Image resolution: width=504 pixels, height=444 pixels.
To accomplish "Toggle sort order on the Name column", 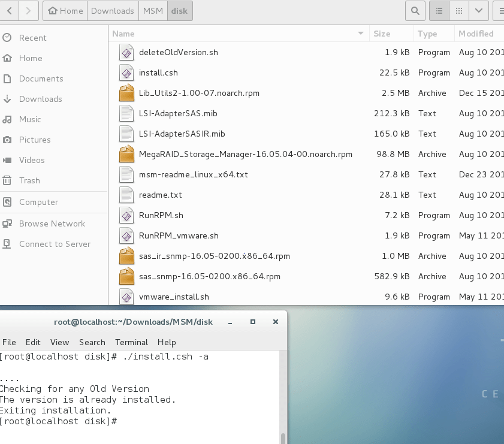I will tap(123, 34).
